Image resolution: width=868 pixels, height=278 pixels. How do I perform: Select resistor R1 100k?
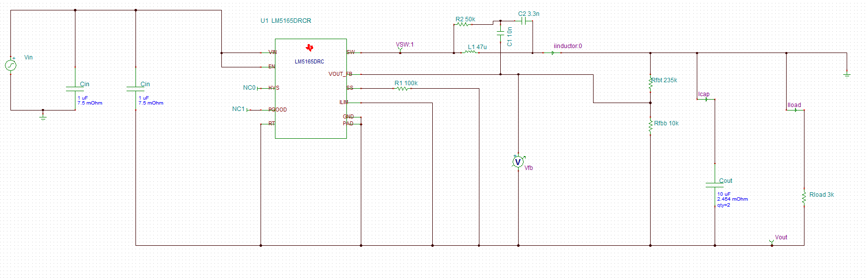pyautogui.click(x=402, y=89)
